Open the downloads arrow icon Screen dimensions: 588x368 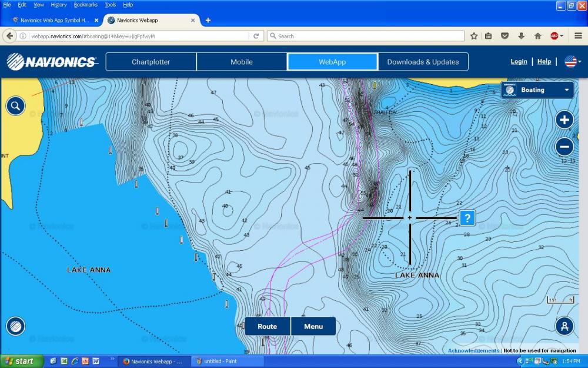click(521, 36)
